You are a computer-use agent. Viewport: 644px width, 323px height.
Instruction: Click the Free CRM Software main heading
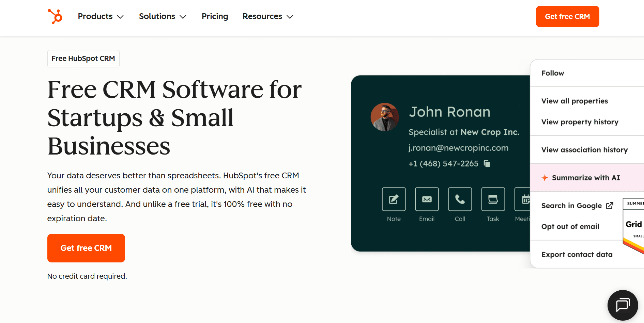click(174, 118)
